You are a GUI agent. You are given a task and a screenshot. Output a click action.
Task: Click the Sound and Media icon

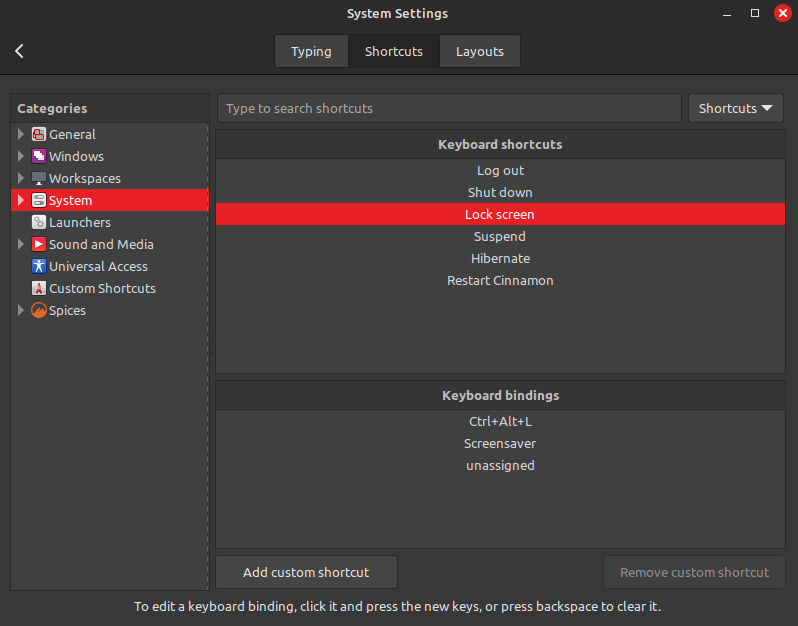coord(39,244)
